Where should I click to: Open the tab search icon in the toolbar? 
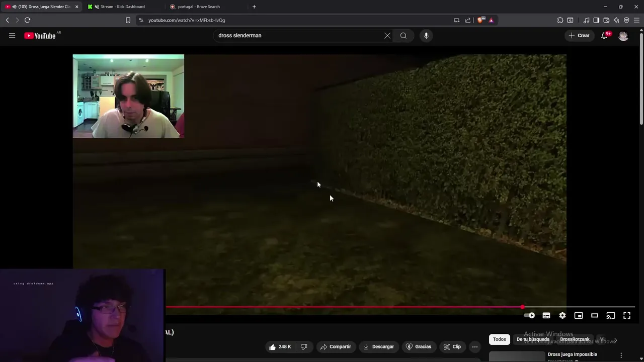tap(570, 20)
